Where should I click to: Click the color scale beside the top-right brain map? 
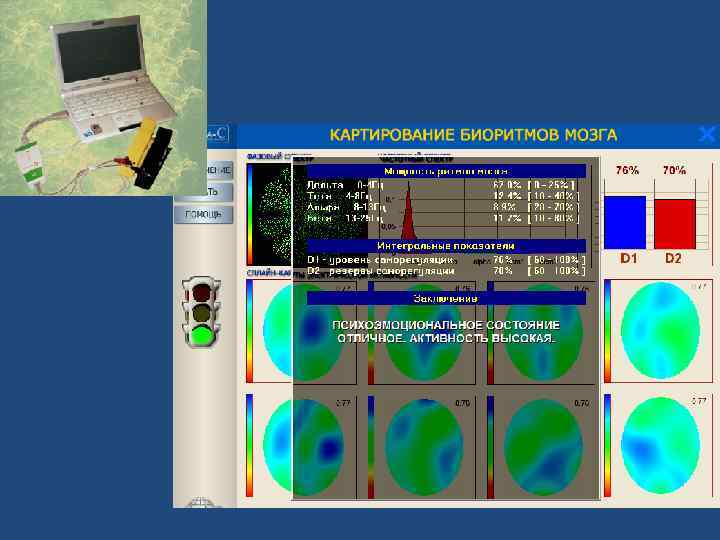tap(608, 331)
